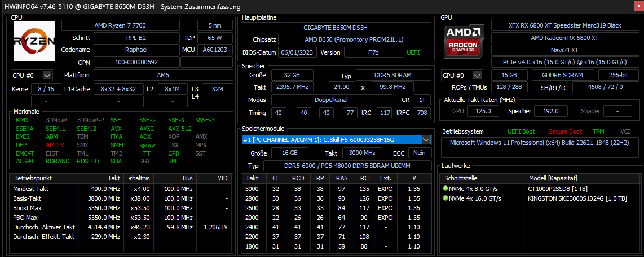Click green check icon beside Kingston SKC3000 drive

pos(445,199)
